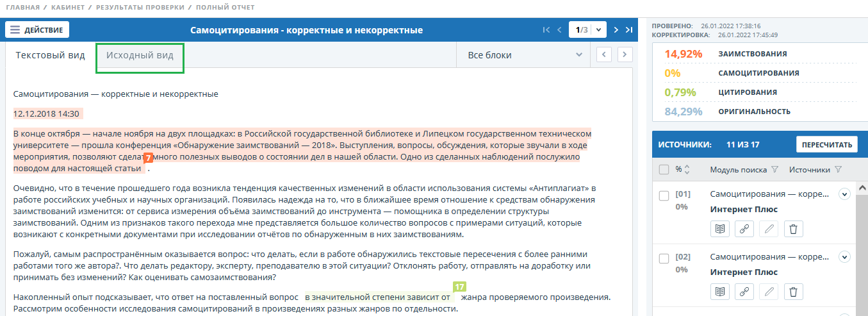Filter by "Модуль поиска" column

click(x=774, y=170)
